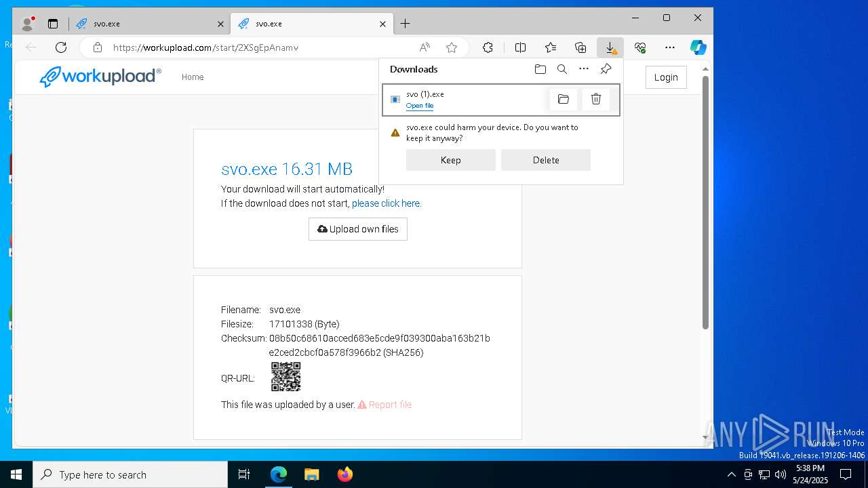This screenshot has width=868, height=488.
Task: Open the notification center
Action: pyautogui.click(x=846, y=474)
